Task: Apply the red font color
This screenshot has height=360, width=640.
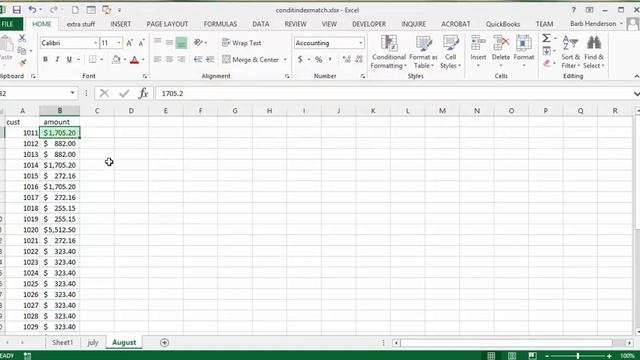Action: 134,60
